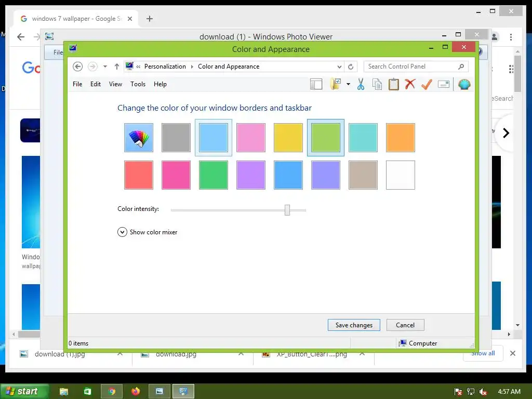Click the orange checkmark Properties icon
532x399 pixels.
[x=427, y=84]
